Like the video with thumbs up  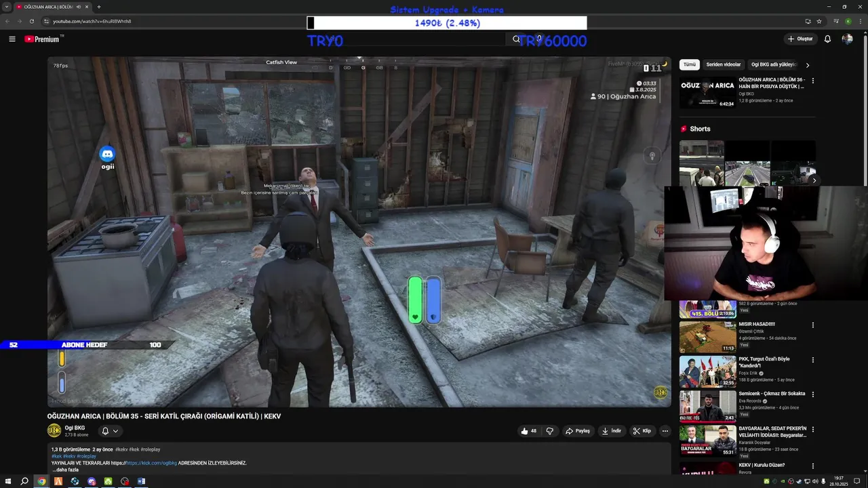click(528, 431)
